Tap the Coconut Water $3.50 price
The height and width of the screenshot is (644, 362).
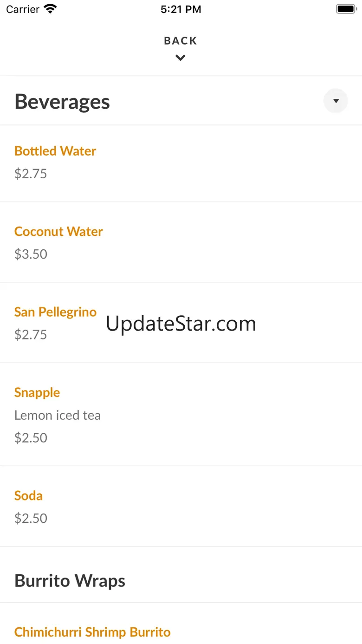pos(31,254)
